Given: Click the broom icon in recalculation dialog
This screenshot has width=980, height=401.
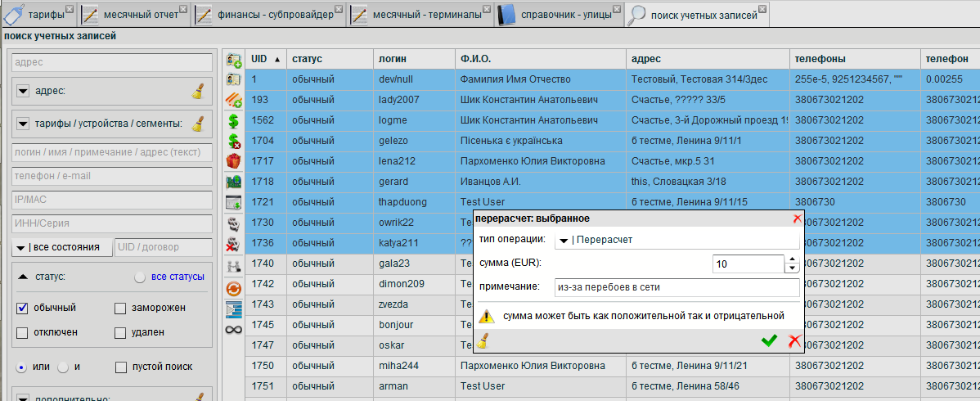Looking at the screenshot, I should [484, 341].
